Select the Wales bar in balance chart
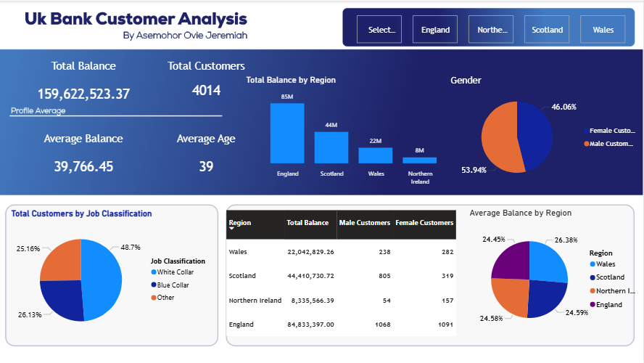Screen dimensions: 644x363 tap(376, 155)
